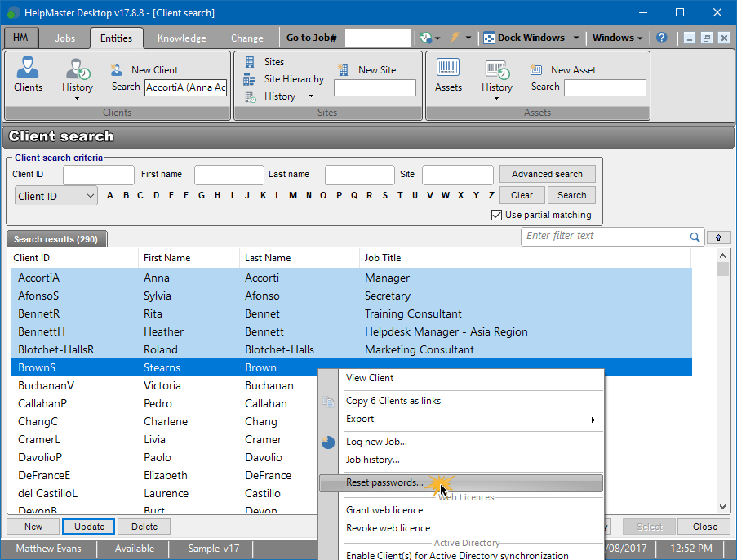Expand Clients History dropdown arrow
The image size is (737, 560).
tap(77, 98)
